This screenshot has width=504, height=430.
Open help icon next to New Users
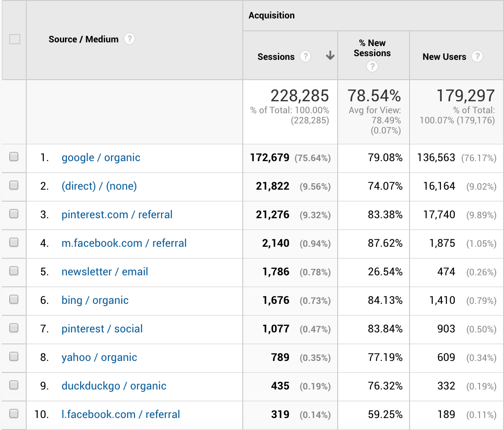coord(477,57)
